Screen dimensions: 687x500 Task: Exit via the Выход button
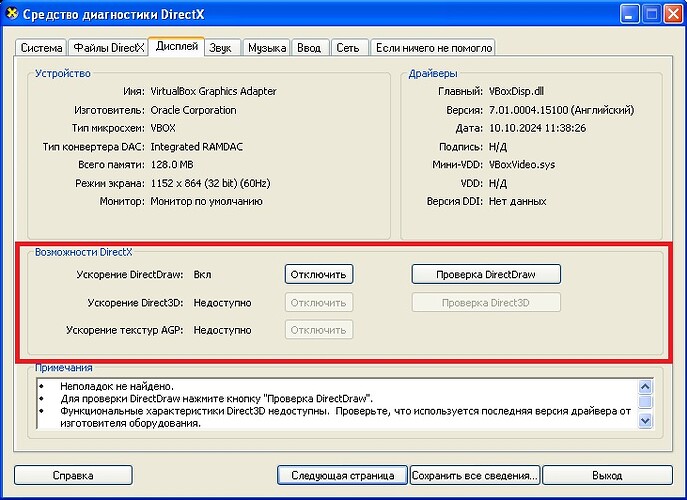[606, 475]
